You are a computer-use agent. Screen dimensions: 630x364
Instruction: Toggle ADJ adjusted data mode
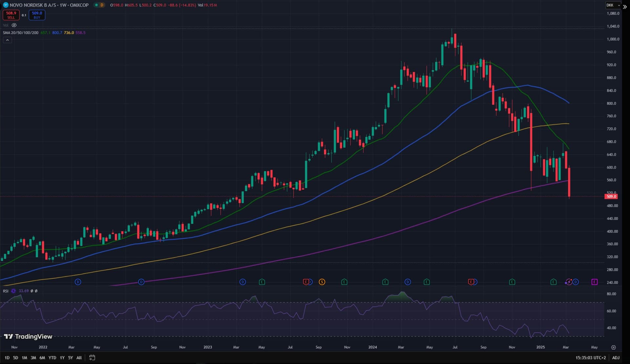[616, 357]
